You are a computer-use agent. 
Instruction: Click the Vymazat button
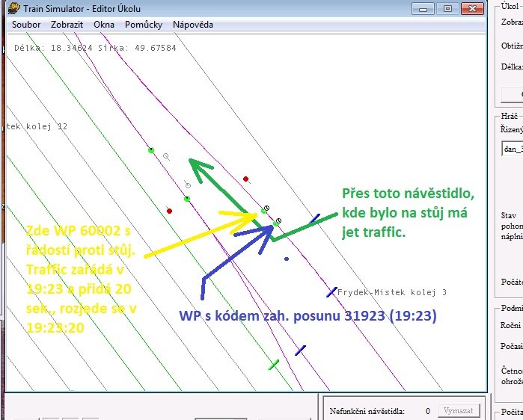click(x=458, y=410)
